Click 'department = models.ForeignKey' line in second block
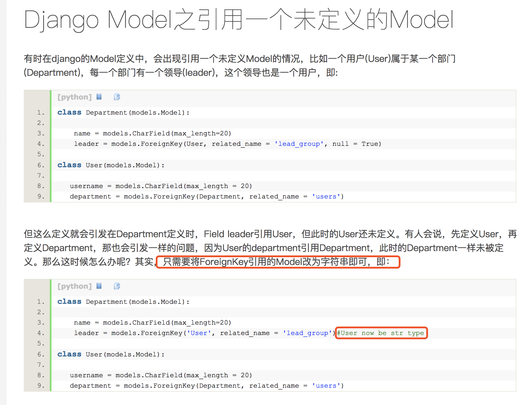 click(207, 386)
